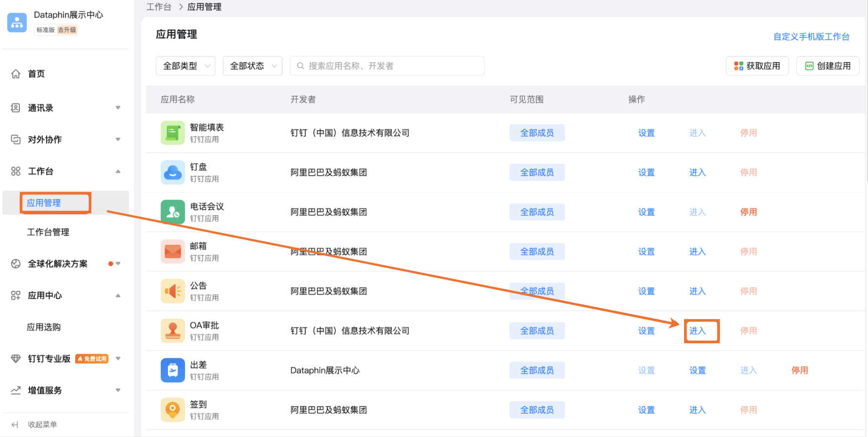Open the 首页 home icon
This screenshot has height=437, width=868.
tap(16, 74)
